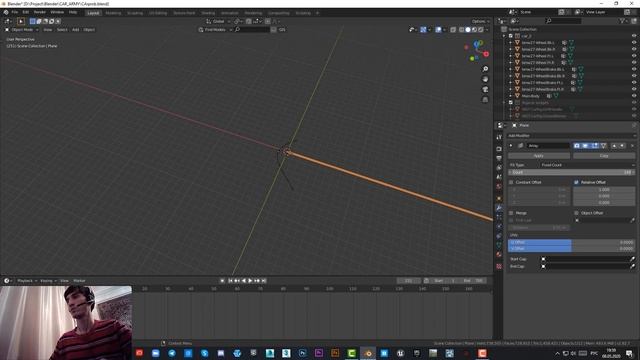640x360 pixels.
Task: Toggle Array modifier edit mode display
Action: pos(595,146)
